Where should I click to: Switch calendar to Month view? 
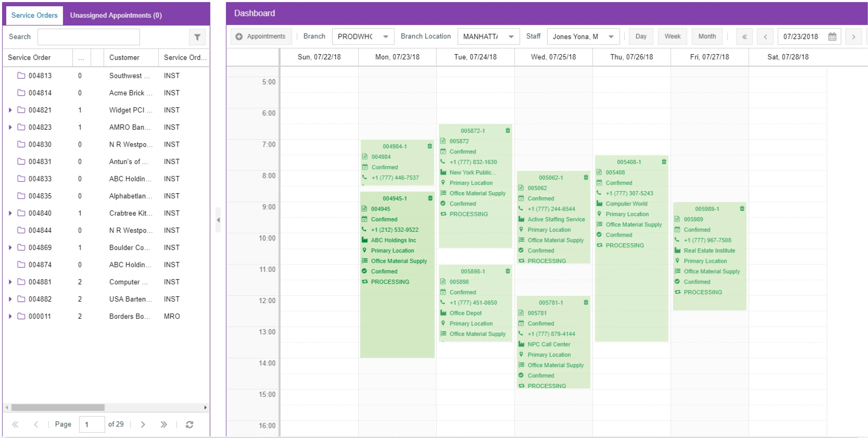click(x=707, y=36)
